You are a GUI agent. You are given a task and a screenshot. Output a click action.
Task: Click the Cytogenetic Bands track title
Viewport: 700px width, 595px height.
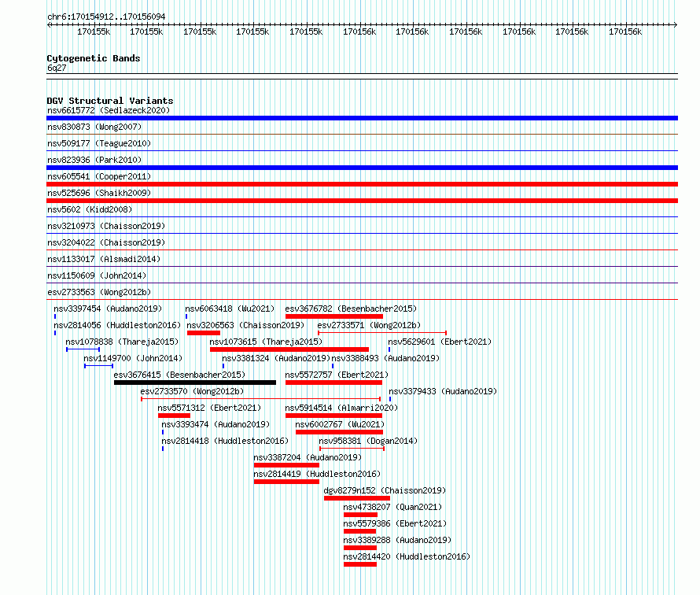tap(94, 58)
